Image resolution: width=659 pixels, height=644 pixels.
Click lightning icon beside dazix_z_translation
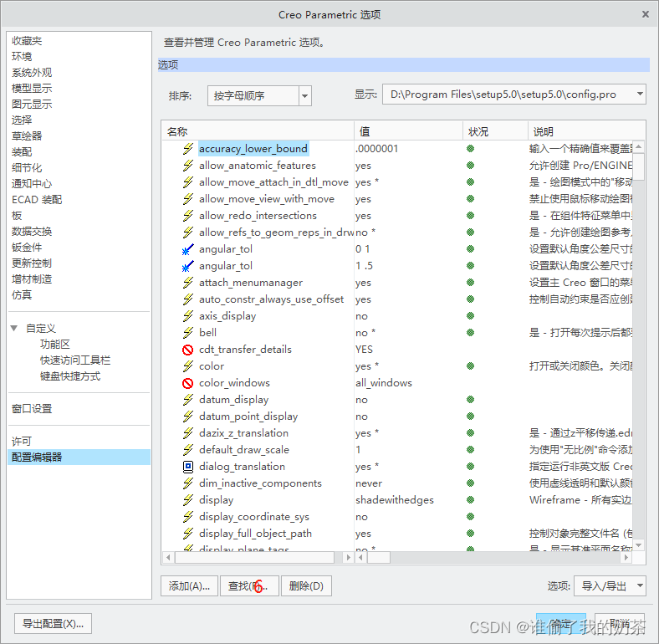(188, 433)
